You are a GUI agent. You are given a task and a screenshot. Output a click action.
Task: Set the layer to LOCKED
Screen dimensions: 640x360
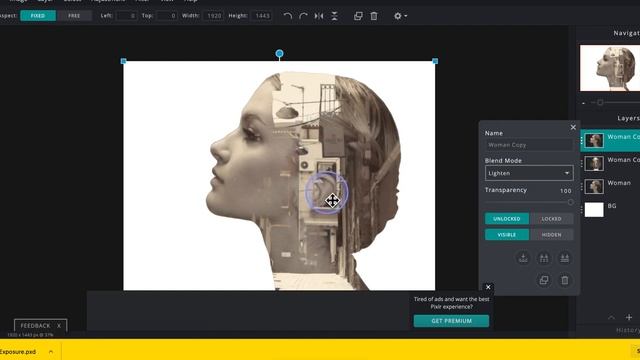(x=551, y=219)
